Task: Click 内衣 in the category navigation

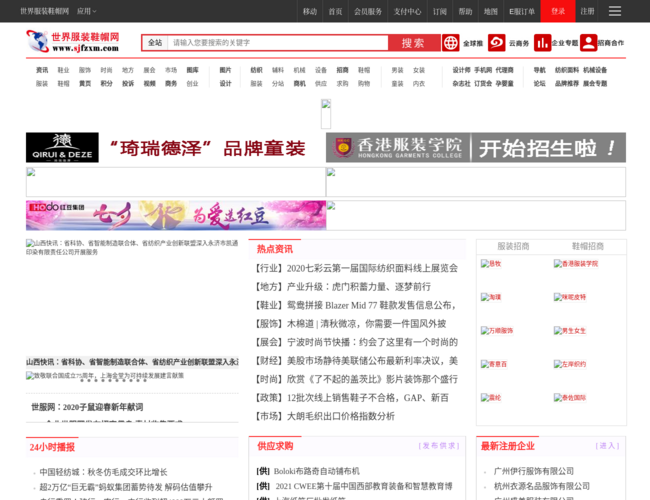Action: coord(419,83)
